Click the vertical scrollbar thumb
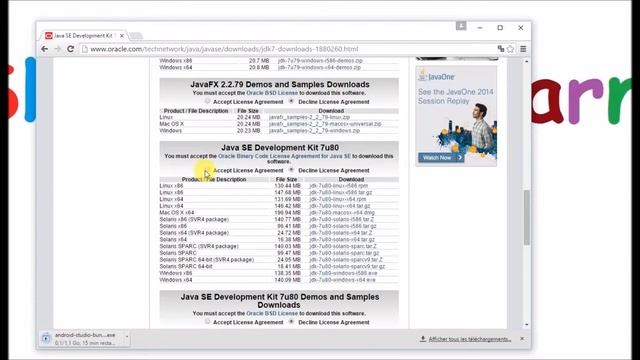640x360 pixels. coord(527,218)
